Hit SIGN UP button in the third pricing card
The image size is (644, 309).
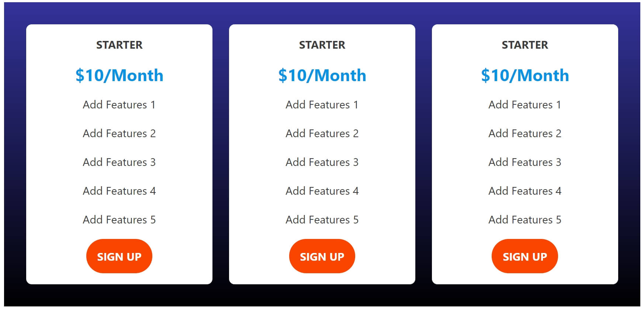524,256
